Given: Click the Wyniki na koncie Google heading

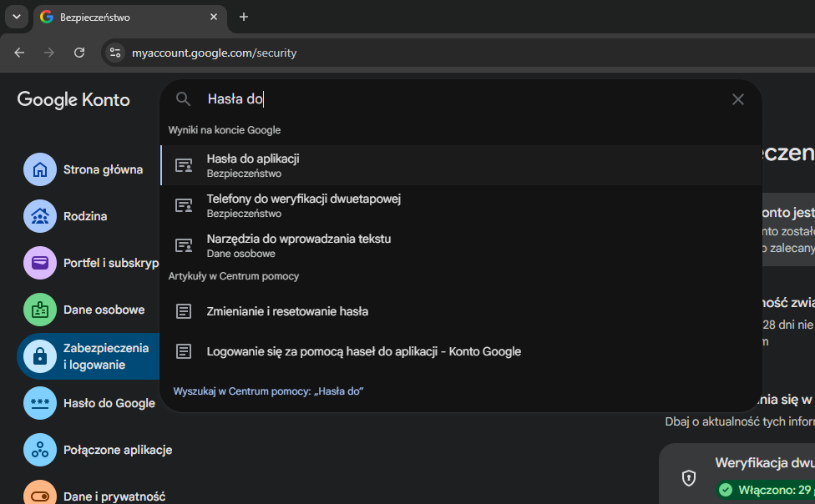Looking at the screenshot, I should pyautogui.click(x=225, y=130).
